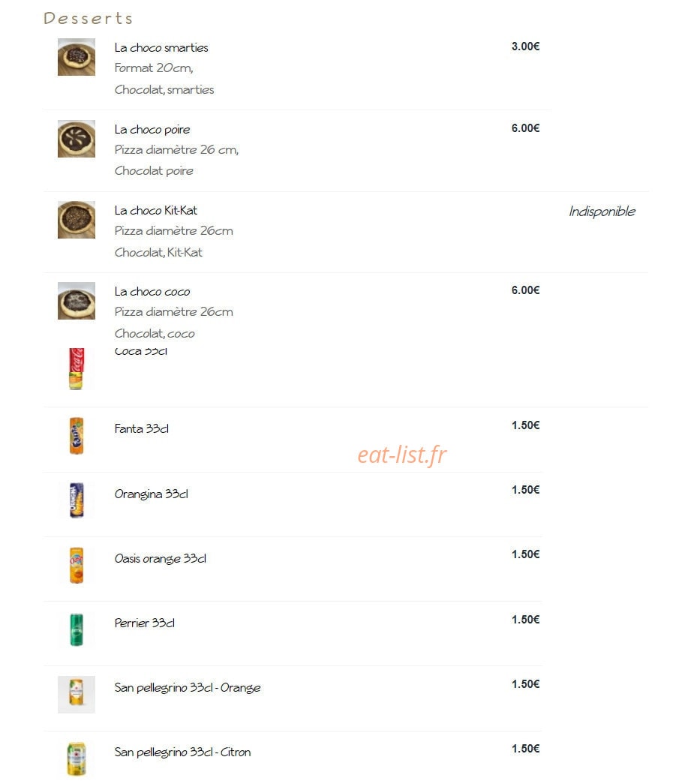Click the Desserts section heading
Viewport: 694px width, 784px height.
tap(88, 18)
